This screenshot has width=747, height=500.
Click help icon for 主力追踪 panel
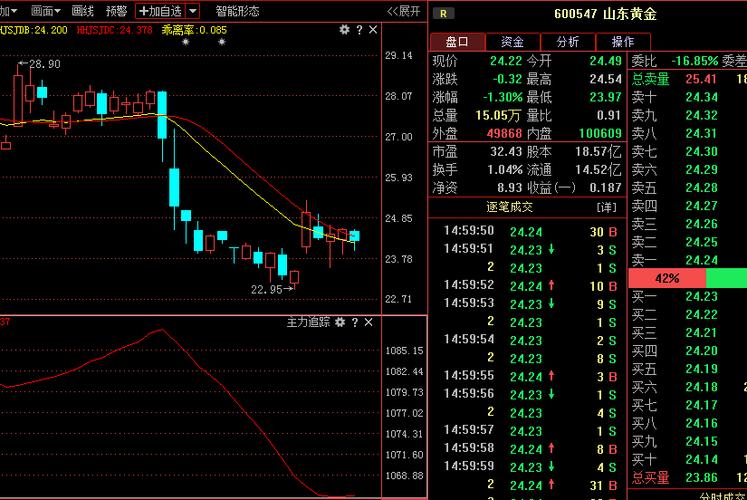click(356, 322)
